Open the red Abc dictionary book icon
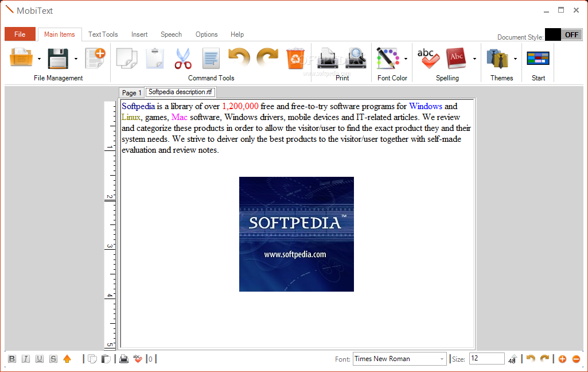 tap(457, 58)
